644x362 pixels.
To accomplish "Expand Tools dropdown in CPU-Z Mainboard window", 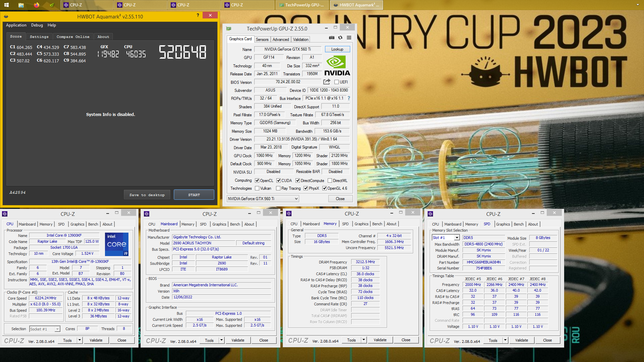I will (x=221, y=340).
